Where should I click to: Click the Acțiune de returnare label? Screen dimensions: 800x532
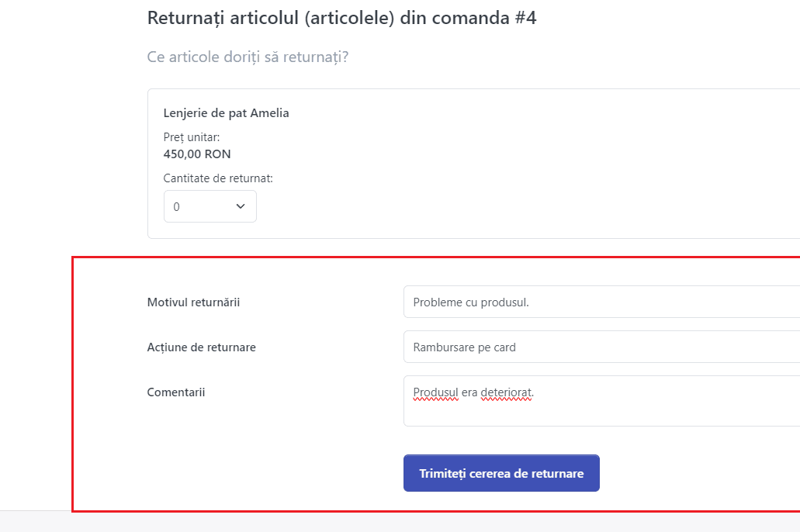pyautogui.click(x=202, y=347)
